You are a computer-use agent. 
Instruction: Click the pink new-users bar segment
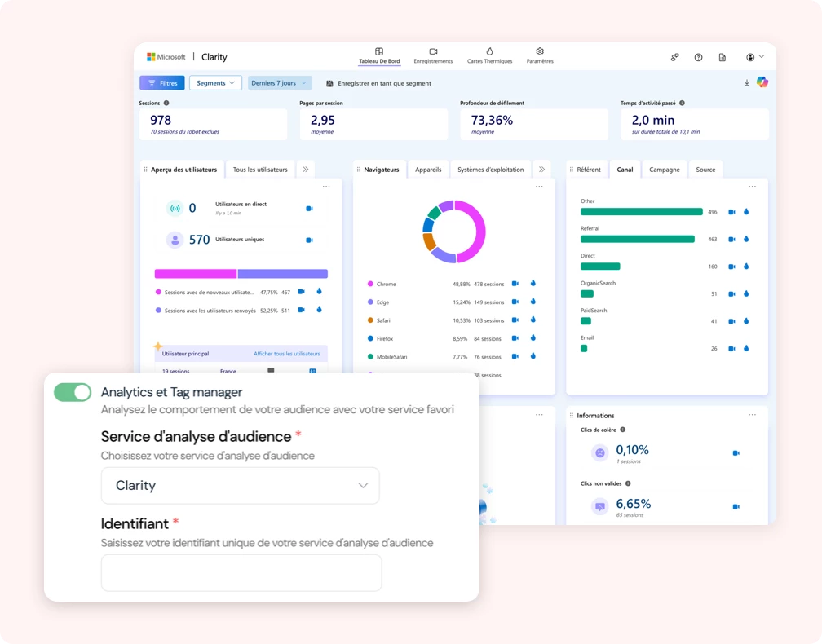(196, 274)
